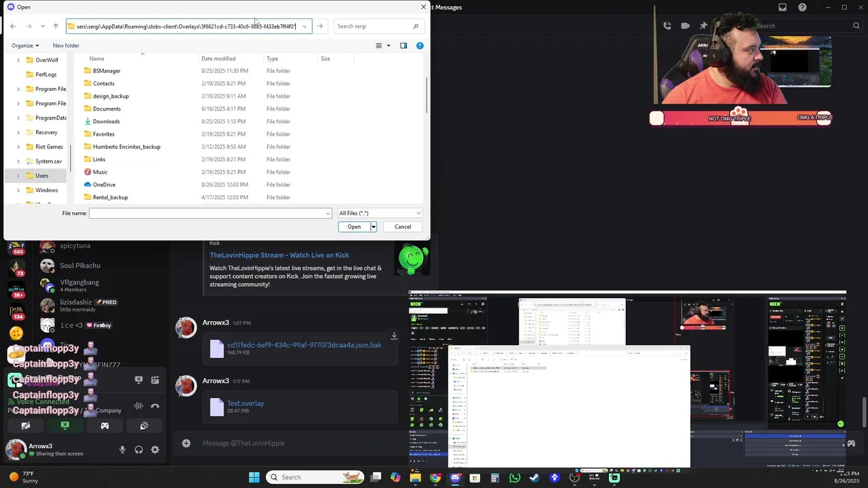Cancel the Open dialog

coord(403,227)
